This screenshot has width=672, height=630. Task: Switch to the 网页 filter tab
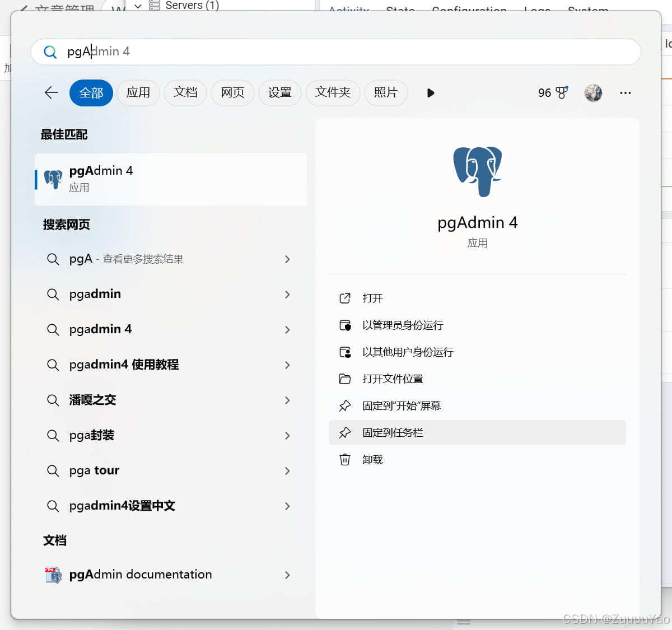[232, 93]
